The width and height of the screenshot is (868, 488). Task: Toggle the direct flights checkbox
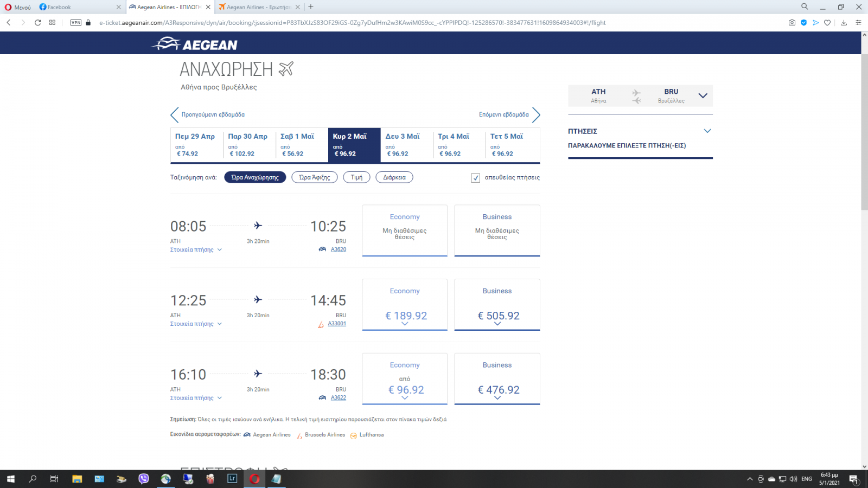(x=476, y=178)
